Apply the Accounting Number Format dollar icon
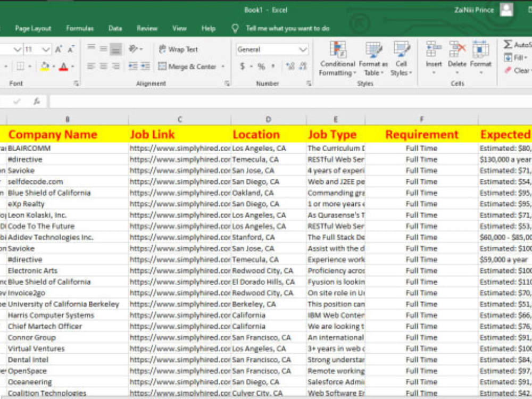Image resolution: width=532 pixels, height=399 pixels. pos(242,66)
